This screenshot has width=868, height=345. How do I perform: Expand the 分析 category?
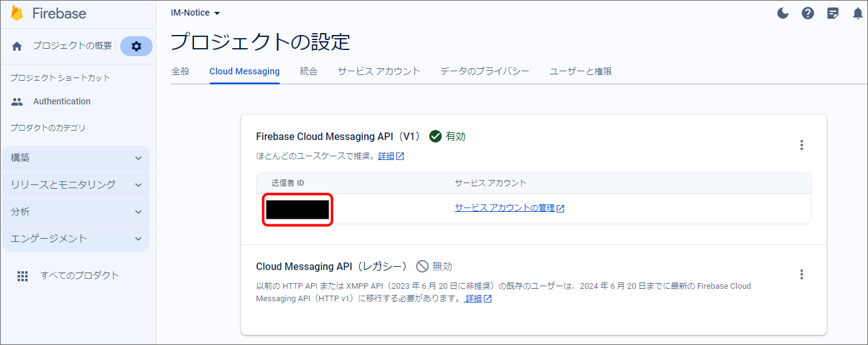[76, 212]
